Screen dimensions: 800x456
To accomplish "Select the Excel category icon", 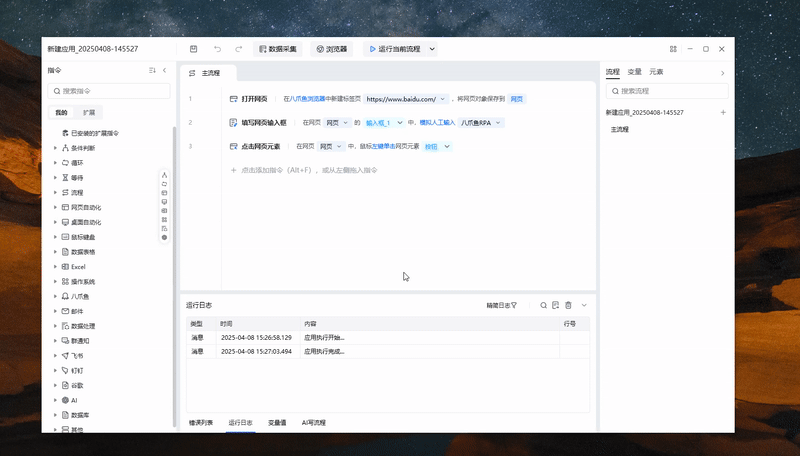I will (65, 266).
